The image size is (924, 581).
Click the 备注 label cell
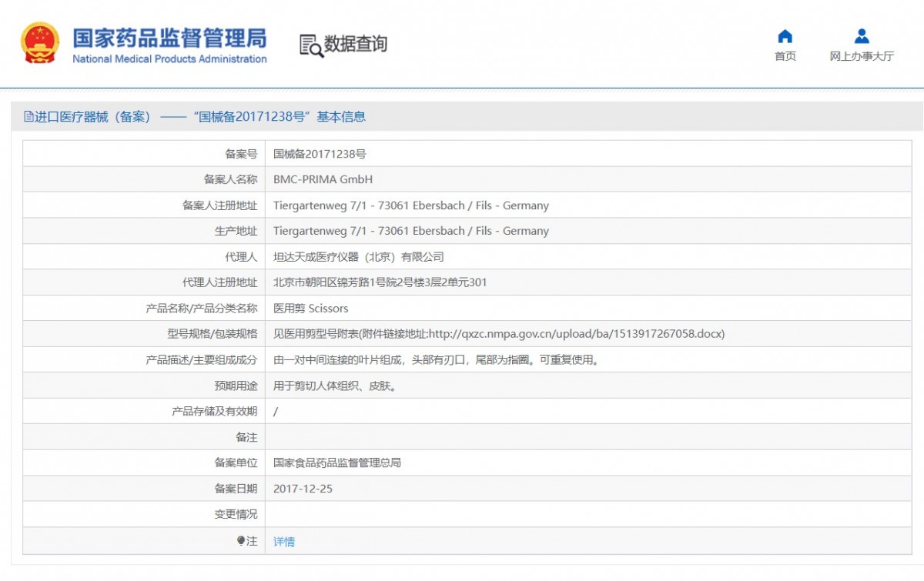[x=144, y=437]
